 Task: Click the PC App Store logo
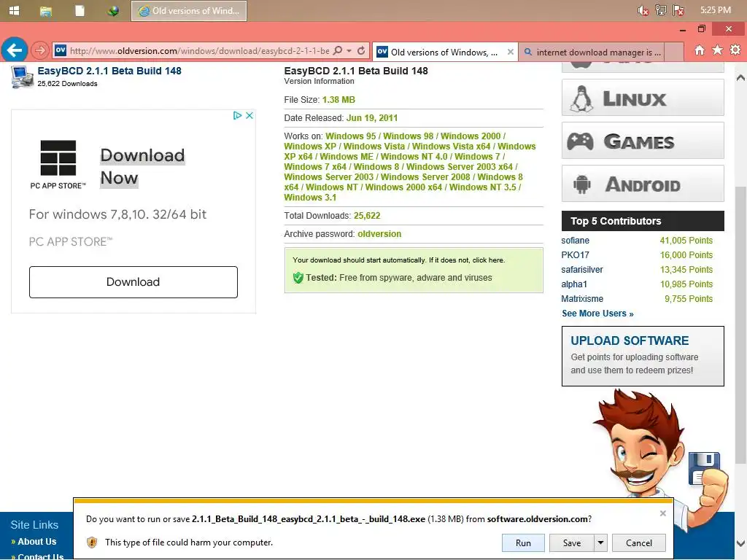[58, 164]
